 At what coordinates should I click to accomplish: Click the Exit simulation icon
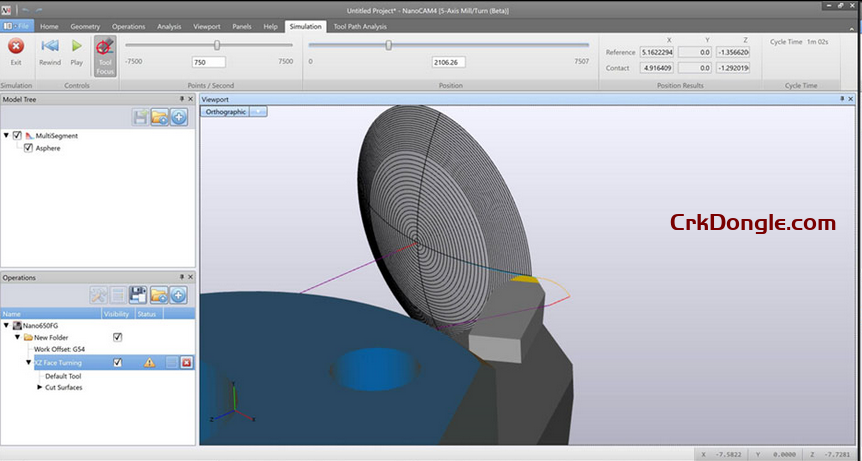click(x=16, y=46)
